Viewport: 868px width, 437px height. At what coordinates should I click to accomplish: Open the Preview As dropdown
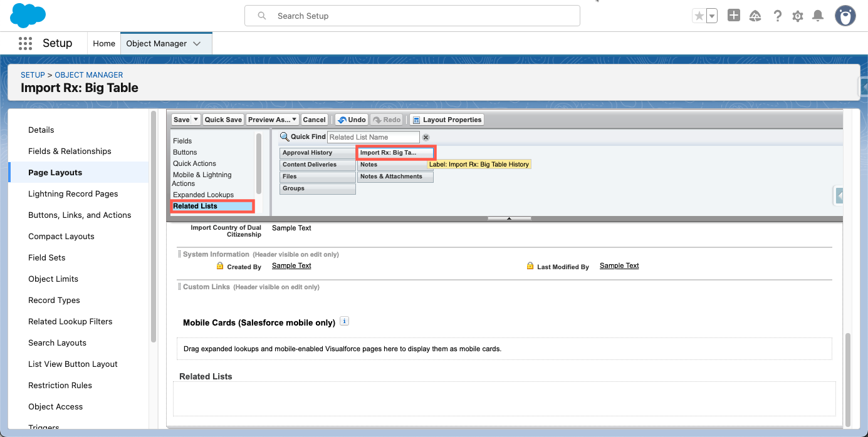point(272,120)
